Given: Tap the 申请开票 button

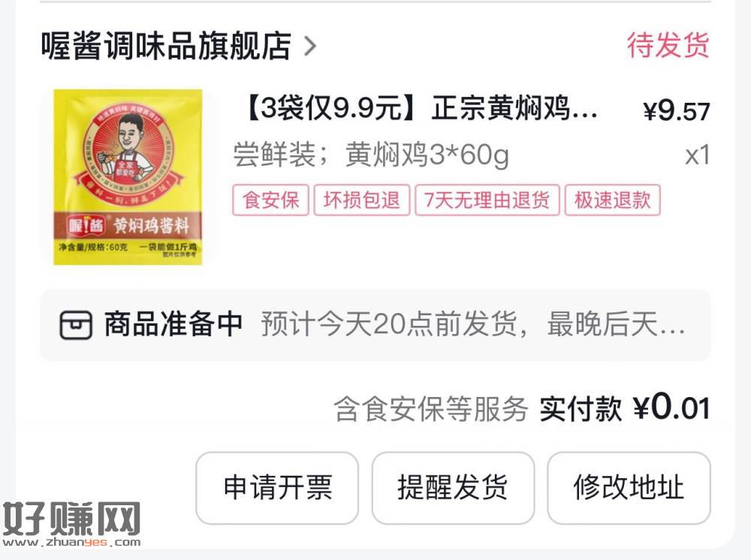Looking at the screenshot, I should pos(277,488).
